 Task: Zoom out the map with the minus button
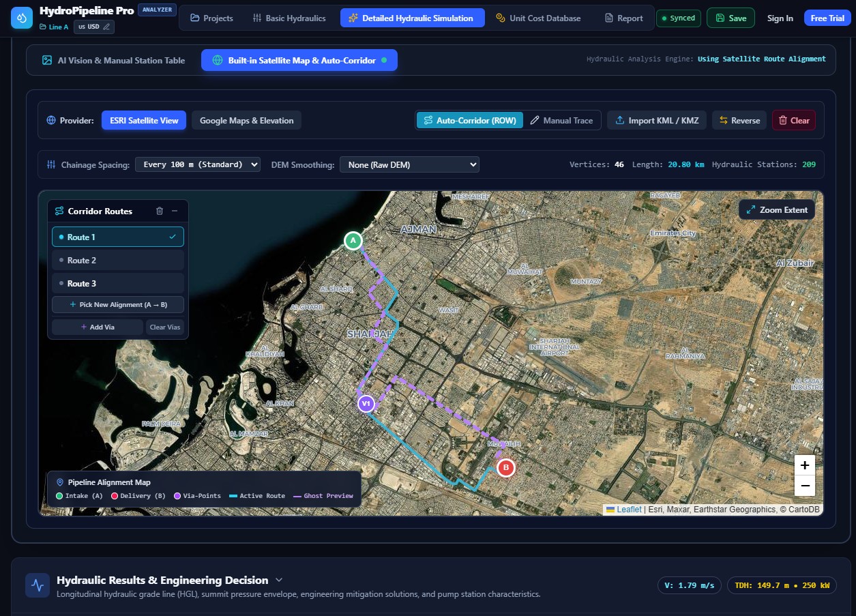coord(805,486)
